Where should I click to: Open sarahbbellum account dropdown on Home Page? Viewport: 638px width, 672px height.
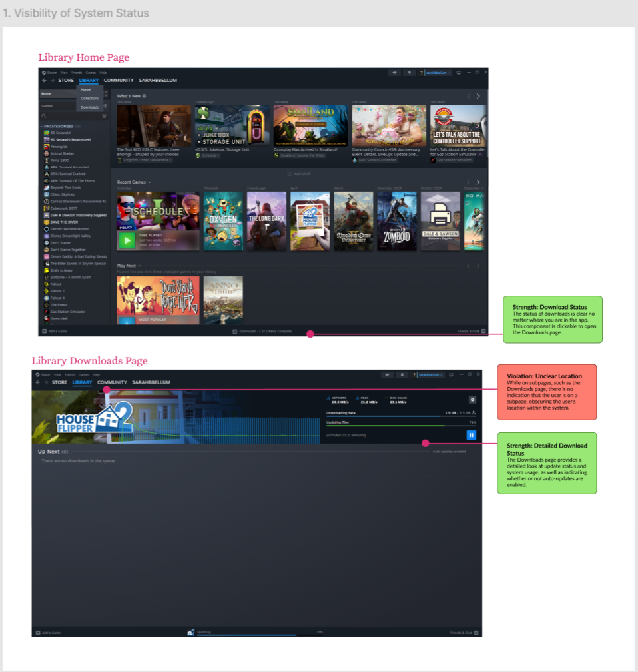pyautogui.click(x=438, y=73)
